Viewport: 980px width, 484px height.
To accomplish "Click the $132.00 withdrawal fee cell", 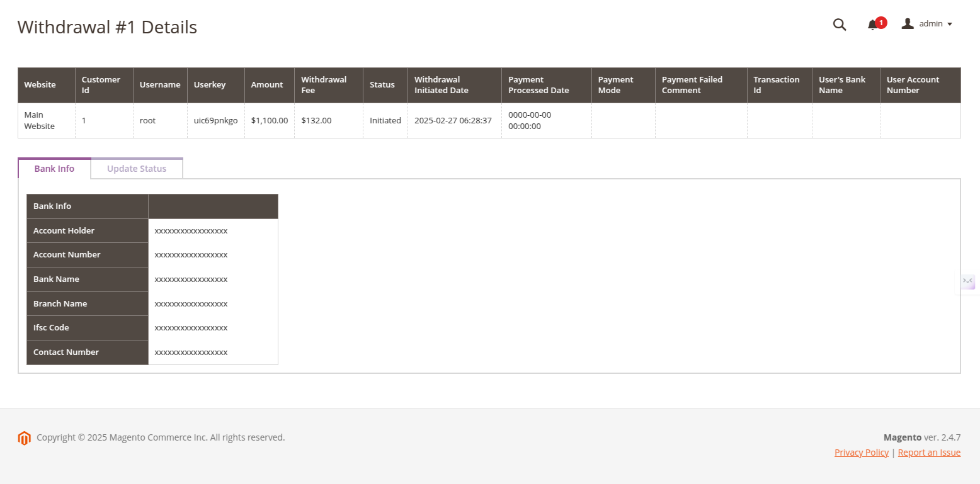I will (x=316, y=120).
